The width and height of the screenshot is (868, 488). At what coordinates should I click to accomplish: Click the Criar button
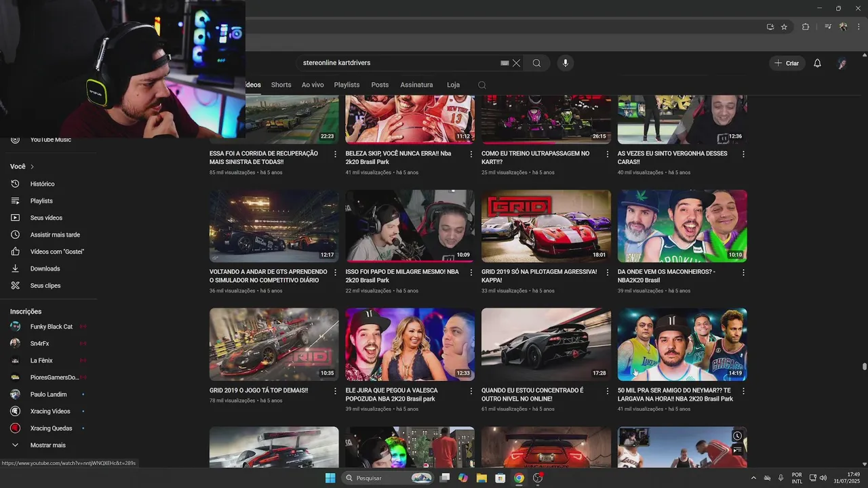click(x=787, y=63)
